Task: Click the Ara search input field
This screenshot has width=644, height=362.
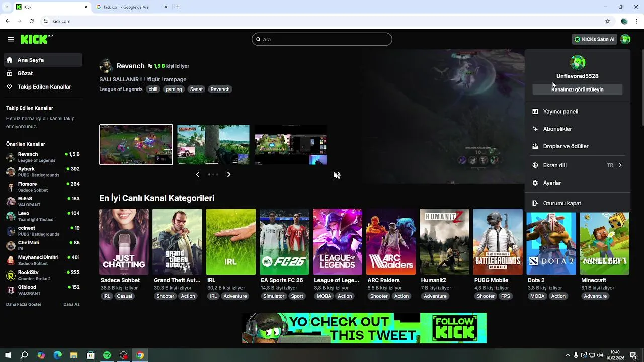Action: [x=322, y=39]
